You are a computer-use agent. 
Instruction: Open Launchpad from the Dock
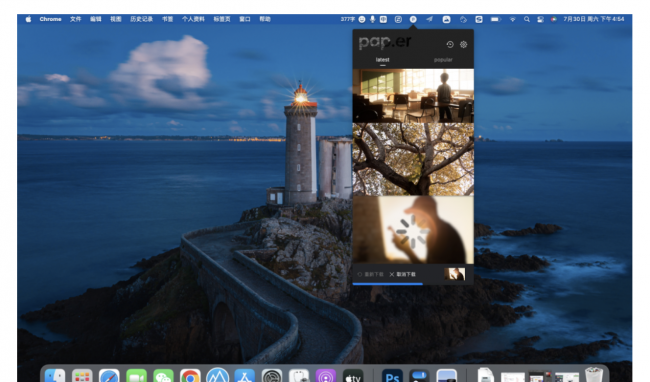[x=82, y=375]
